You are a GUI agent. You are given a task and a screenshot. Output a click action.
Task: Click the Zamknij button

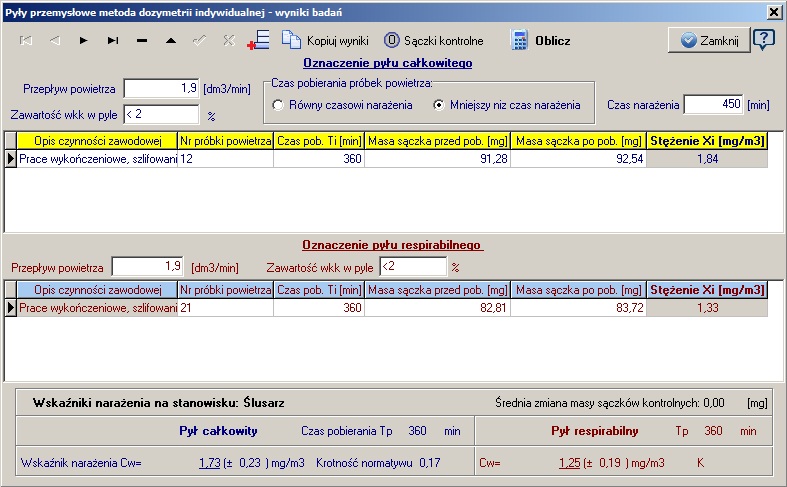click(709, 40)
